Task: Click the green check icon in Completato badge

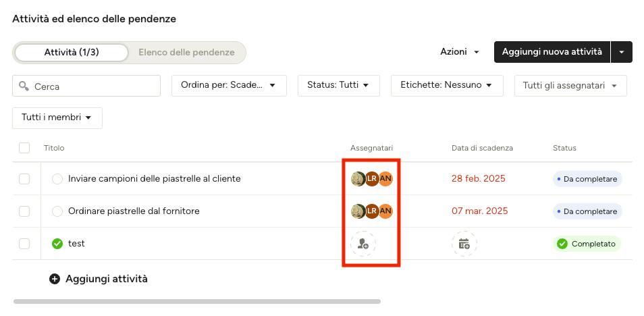Action: tap(562, 244)
